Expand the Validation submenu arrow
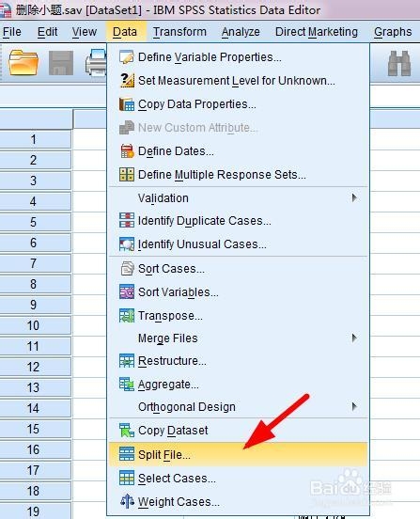420x519 pixels. (x=354, y=198)
